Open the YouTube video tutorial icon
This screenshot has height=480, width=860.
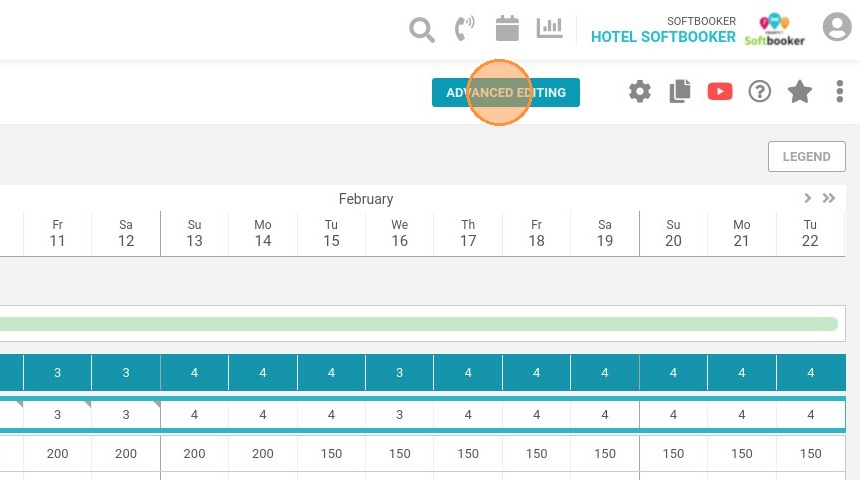[720, 91]
